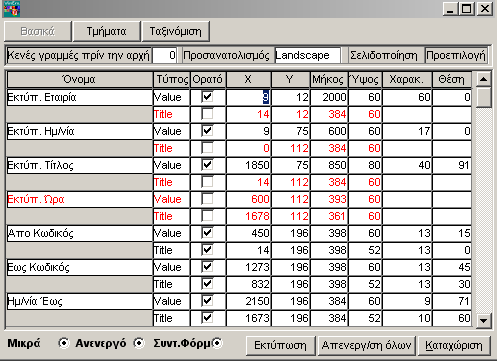Select the Ημ/νία Έως name cell
Image resolution: width=497 pixels, height=361 pixels.
click(x=80, y=301)
